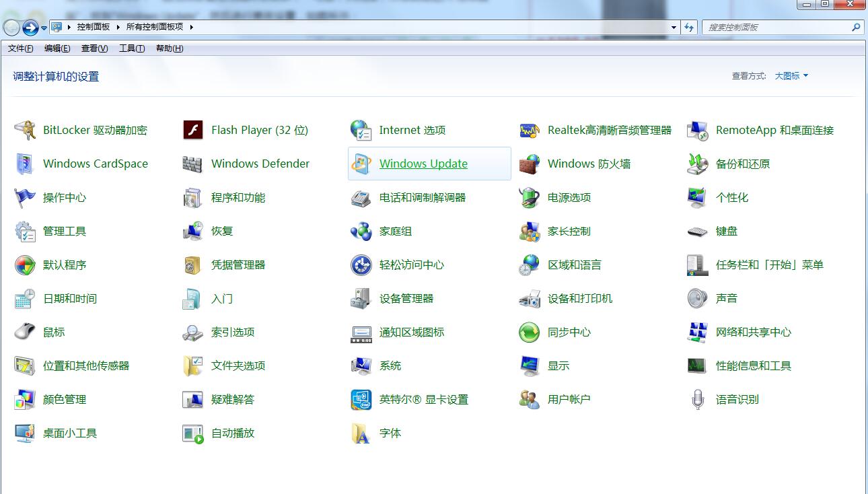Open the 网络和共享中心 icon
This screenshot has width=868, height=494.
click(698, 332)
